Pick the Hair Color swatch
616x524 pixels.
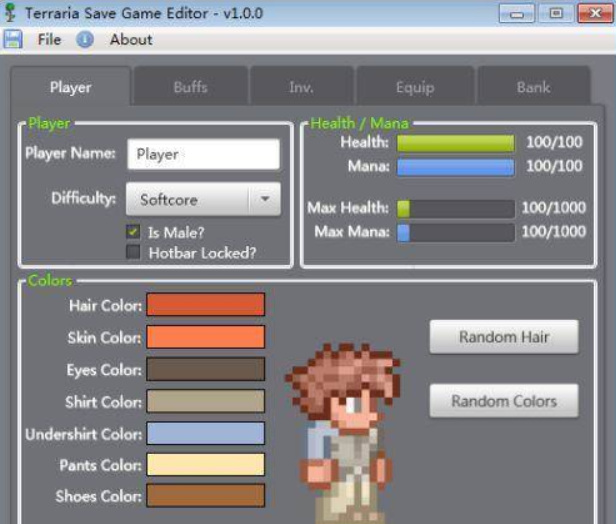click(205, 305)
